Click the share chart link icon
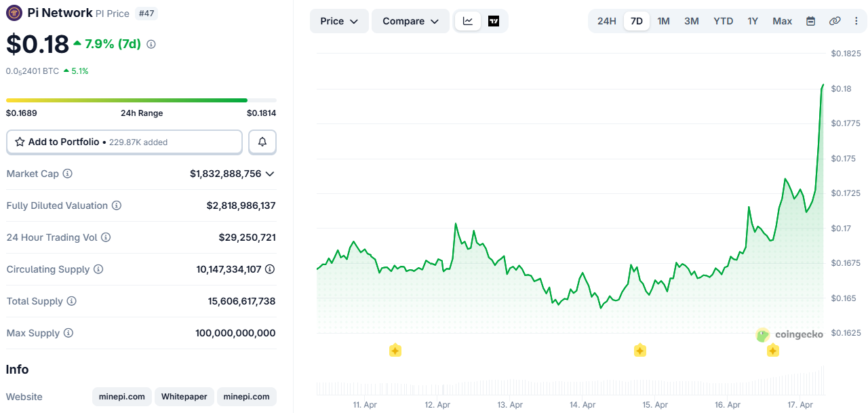Viewport: 868px width, 413px height. point(835,21)
